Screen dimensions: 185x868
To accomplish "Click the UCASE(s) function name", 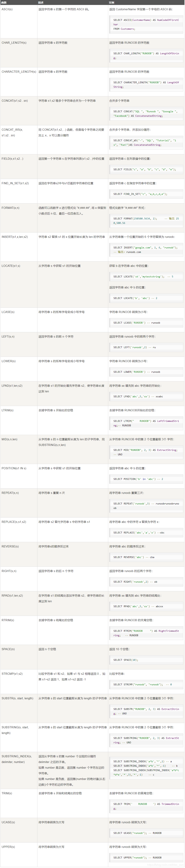I will pyautogui.click(x=8, y=822).
